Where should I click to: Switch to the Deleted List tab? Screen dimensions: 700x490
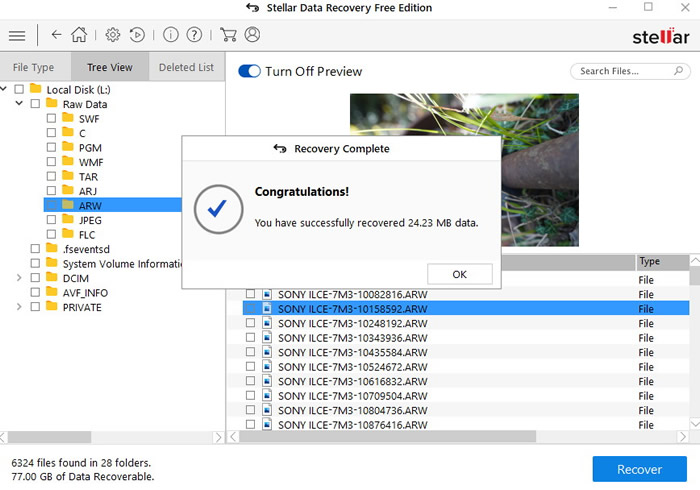click(x=186, y=68)
